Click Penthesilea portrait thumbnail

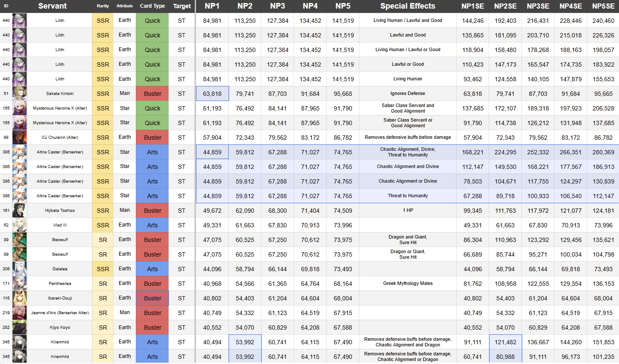click(19, 284)
